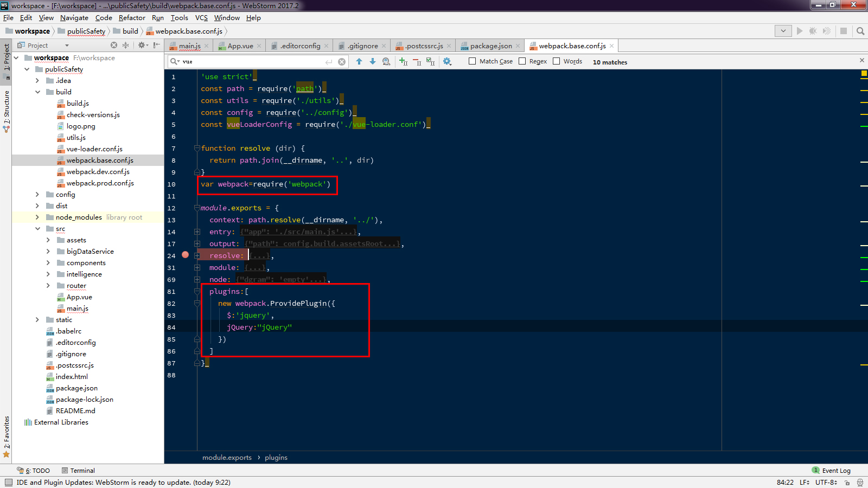Click the run with coverage icon in the toolbar
The height and width of the screenshot is (488, 868).
click(827, 31)
